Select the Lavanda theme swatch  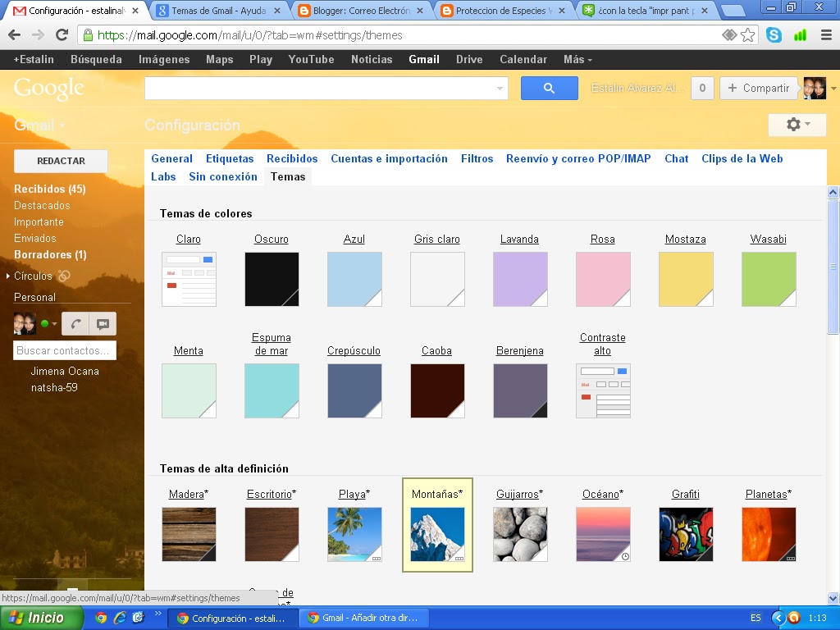(x=520, y=279)
